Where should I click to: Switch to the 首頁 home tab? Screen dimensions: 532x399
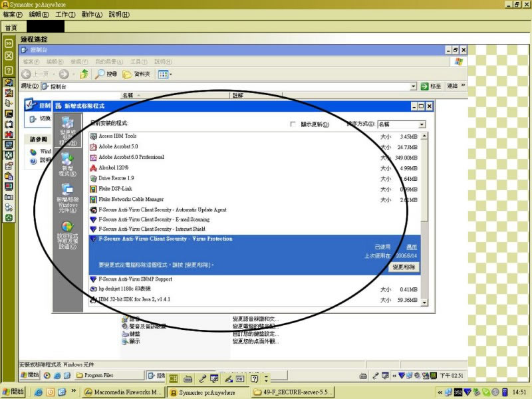coord(11,27)
